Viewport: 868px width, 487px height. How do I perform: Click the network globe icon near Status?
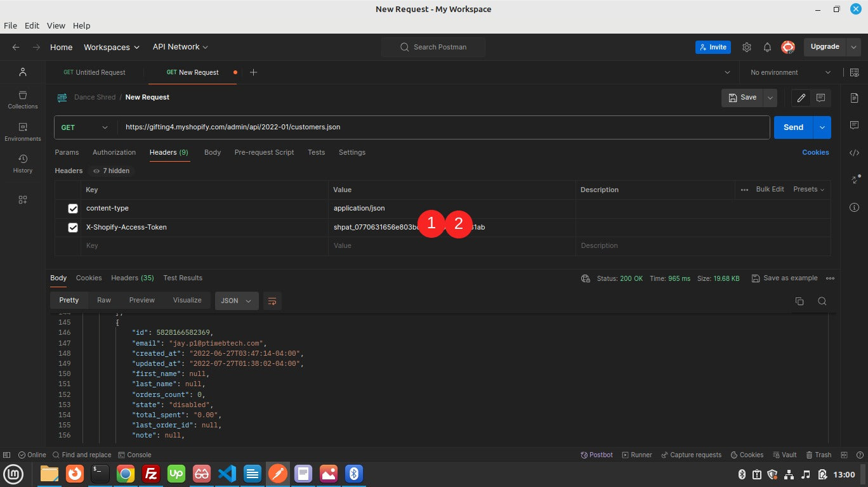coord(586,278)
